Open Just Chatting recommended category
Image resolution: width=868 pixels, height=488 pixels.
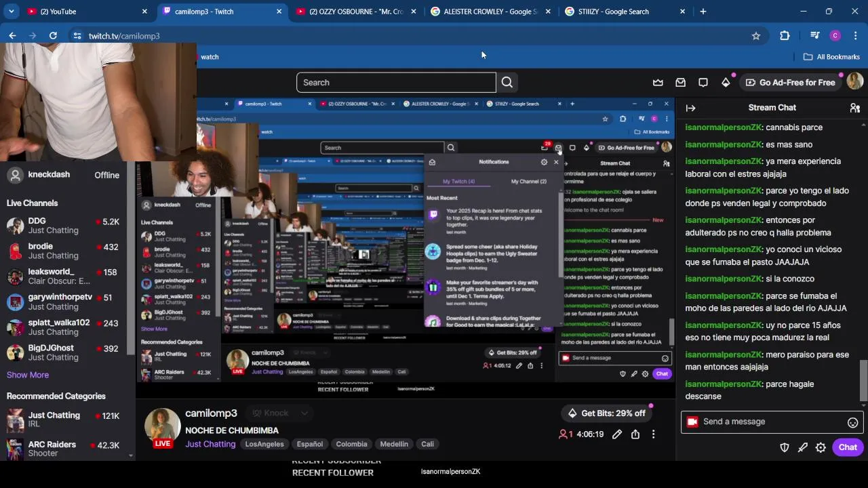tap(63, 419)
